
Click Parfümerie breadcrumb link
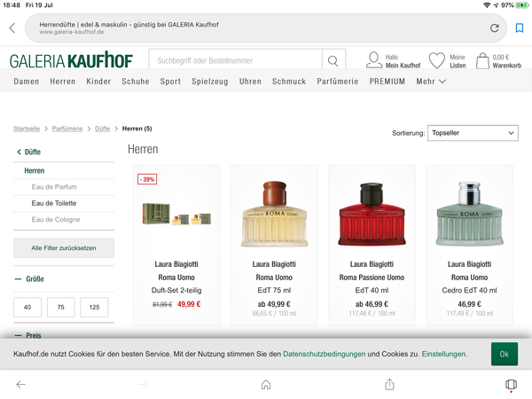pyautogui.click(x=67, y=129)
